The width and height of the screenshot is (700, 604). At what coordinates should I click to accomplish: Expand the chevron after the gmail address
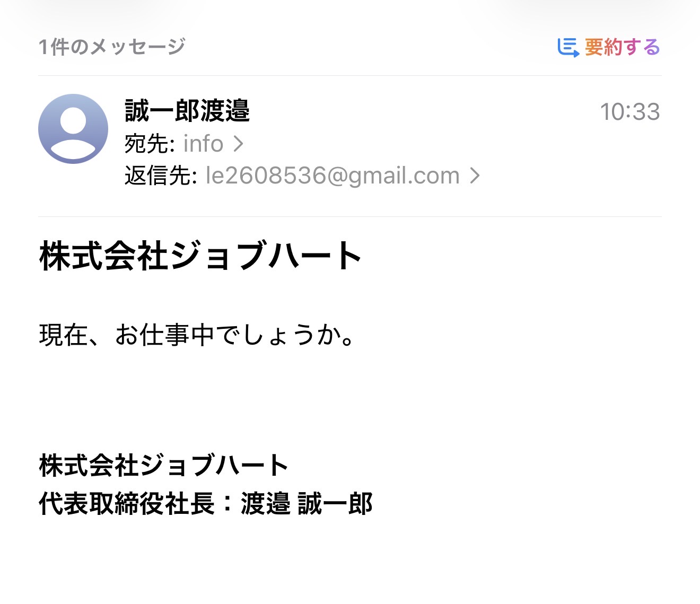[475, 176]
